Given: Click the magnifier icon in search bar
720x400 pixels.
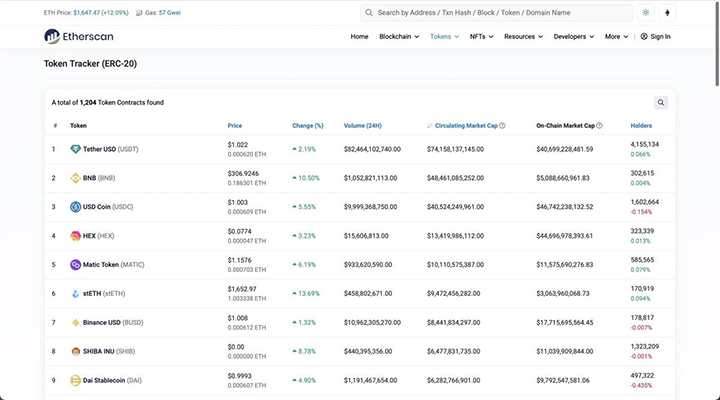Looking at the screenshot, I should pos(369,13).
